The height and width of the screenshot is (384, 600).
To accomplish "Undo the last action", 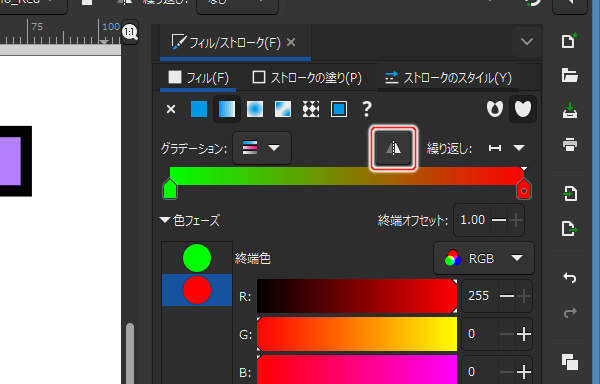I will tap(569, 278).
